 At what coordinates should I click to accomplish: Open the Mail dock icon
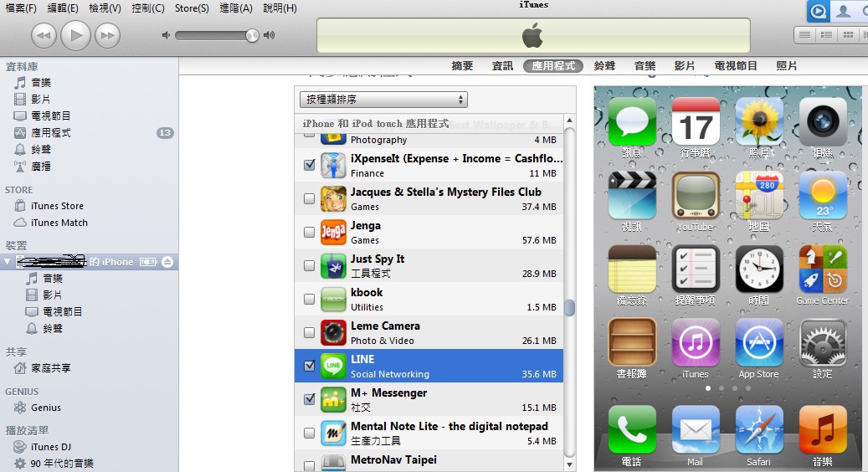[x=696, y=430]
